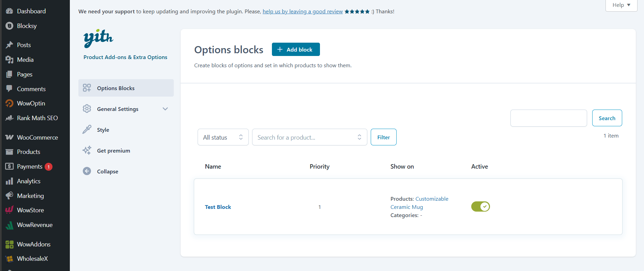Click the Payments notification badge
The height and width of the screenshot is (271, 644).
click(49, 167)
